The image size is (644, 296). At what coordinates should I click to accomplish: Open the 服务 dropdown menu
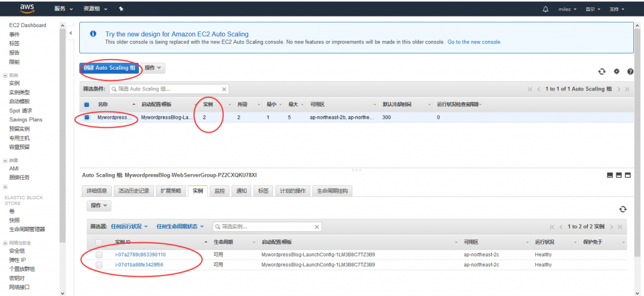pos(64,9)
